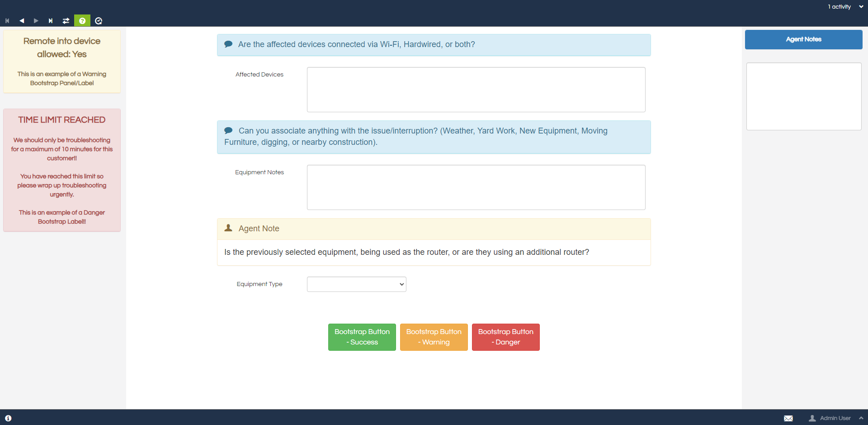Click the previous step arrow
The image size is (868, 425).
click(x=22, y=21)
